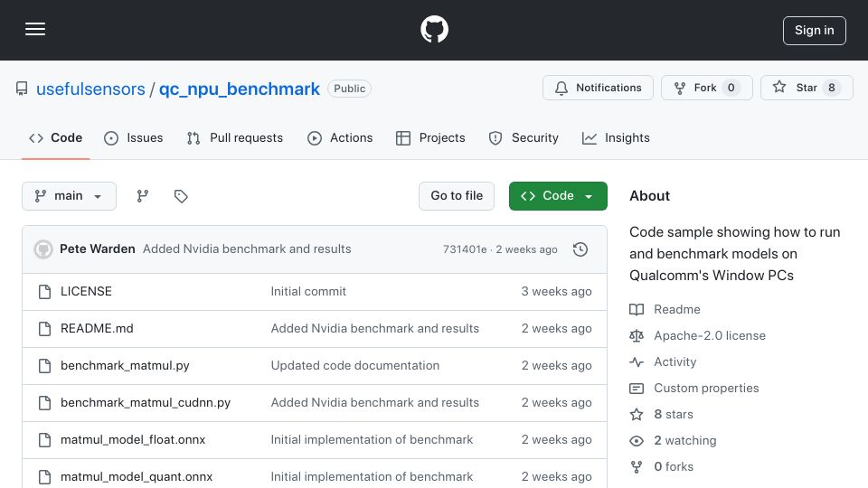Open the 8 stars link
The height and width of the screenshot is (488, 868).
click(x=673, y=415)
